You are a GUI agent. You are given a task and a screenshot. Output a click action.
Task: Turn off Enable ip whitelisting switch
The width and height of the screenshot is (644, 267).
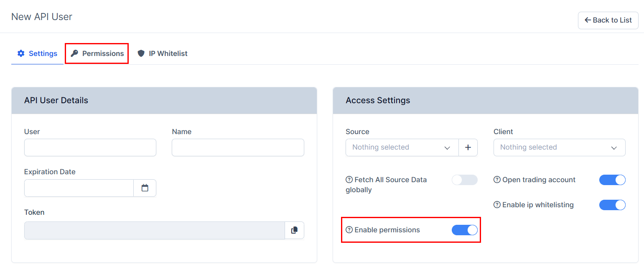coord(612,205)
